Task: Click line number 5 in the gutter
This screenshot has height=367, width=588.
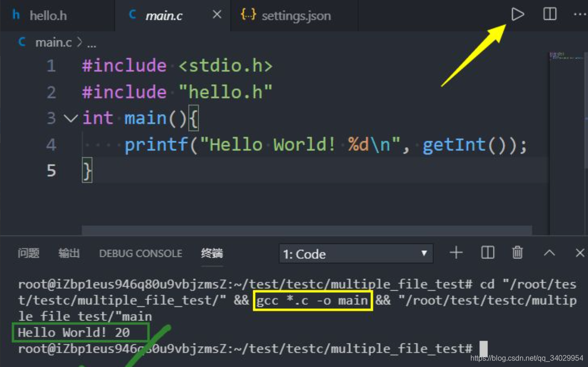Action: pos(51,171)
